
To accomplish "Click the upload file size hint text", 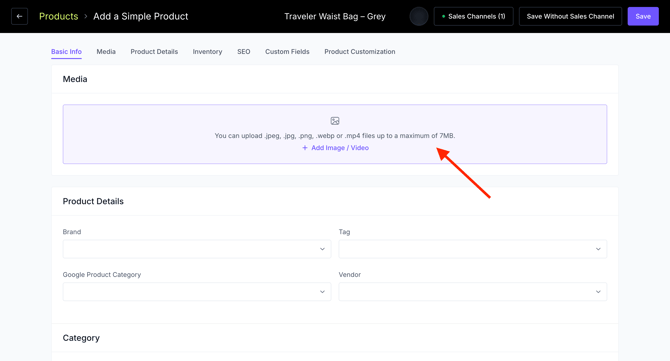I will (x=335, y=136).
